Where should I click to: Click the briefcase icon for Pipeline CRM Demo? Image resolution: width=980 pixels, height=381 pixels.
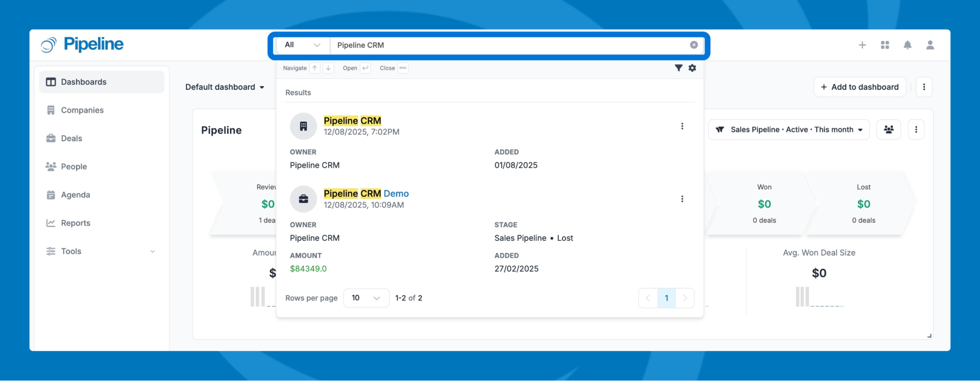pyautogui.click(x=303, y=199)
